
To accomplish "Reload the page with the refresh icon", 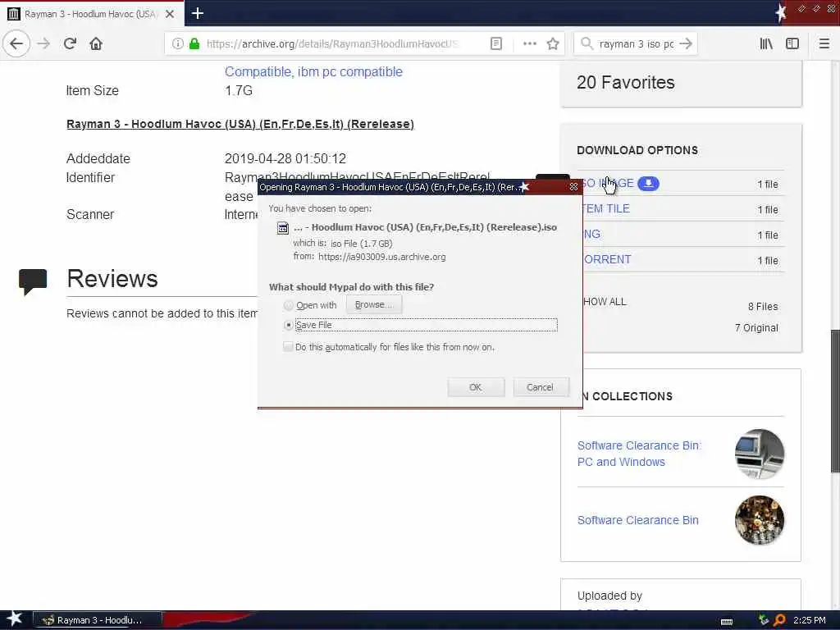I will pos(70,43).
